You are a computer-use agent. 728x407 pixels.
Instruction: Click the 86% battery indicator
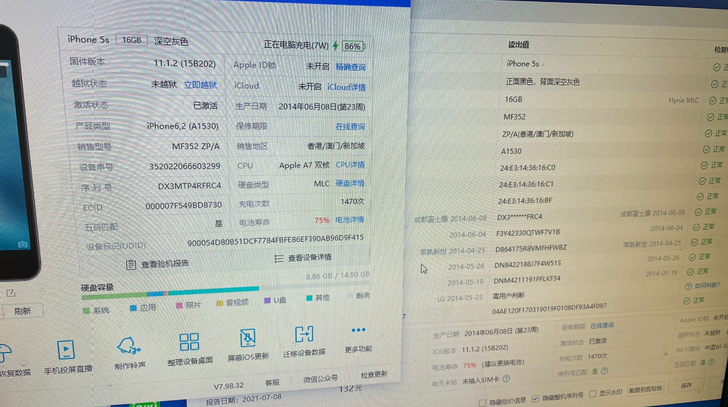(353, 46)
